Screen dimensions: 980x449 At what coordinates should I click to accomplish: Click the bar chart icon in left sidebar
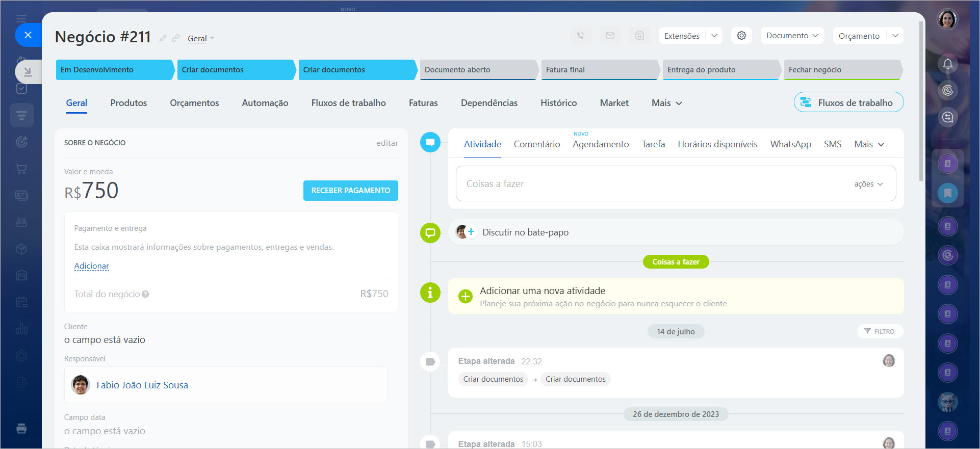click(x=21, y=328)
